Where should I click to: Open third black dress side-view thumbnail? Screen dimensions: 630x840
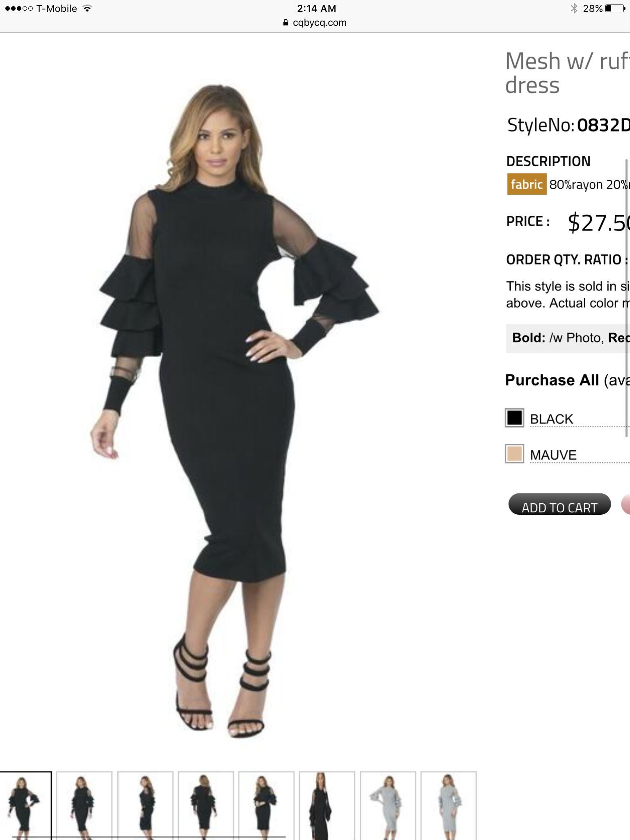point(145,806)
